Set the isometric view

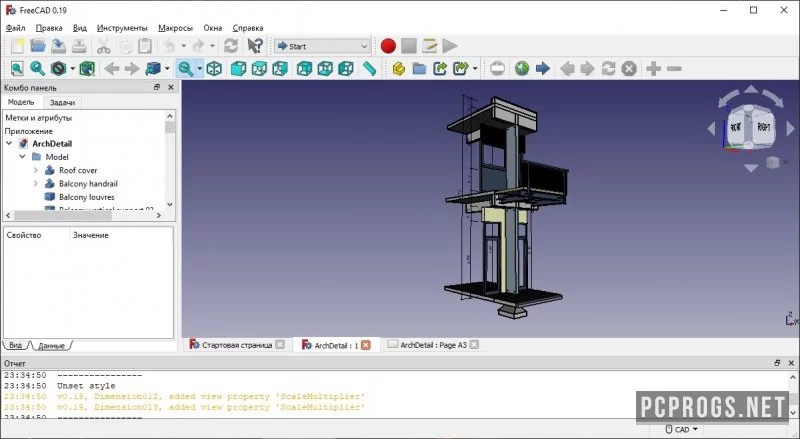[214, 68]
